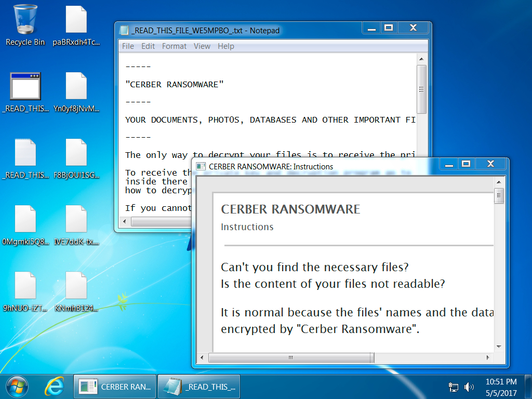Image resolution: width=532 pixels, height=399 pixels.
Task: Click the volume speaker tray icon
Action: [469, 387]
